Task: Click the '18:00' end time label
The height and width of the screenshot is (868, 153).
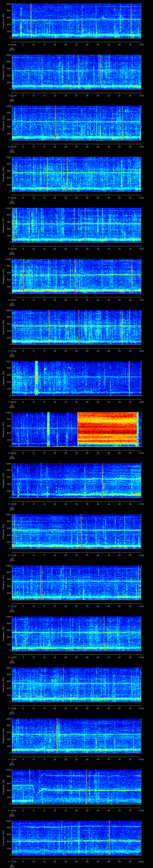Action: (x=141, y=861)
